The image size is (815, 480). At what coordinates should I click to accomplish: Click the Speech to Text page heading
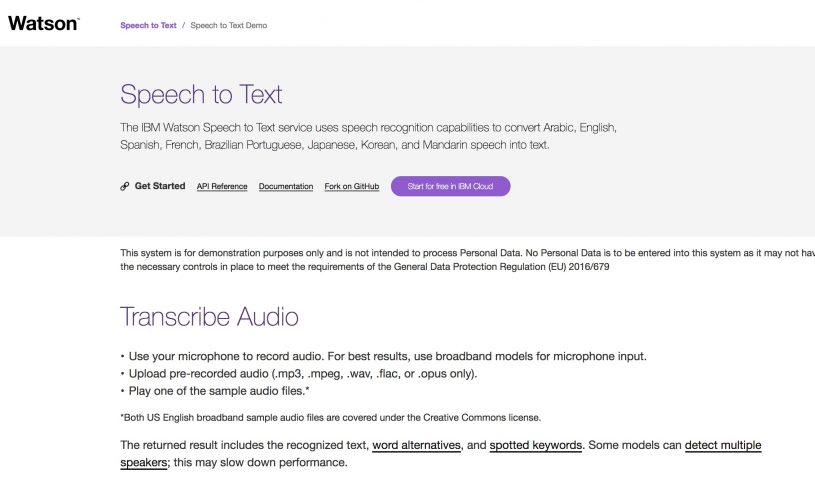pos(201,95)
